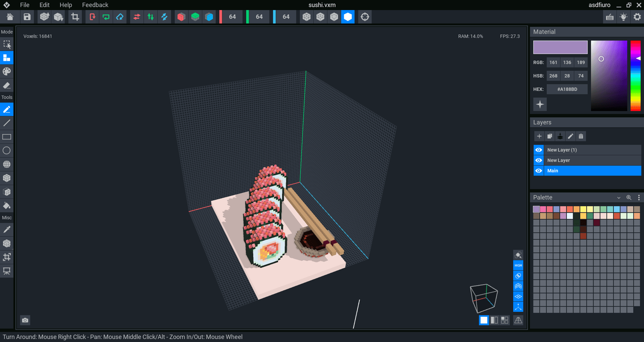This screenshot has height=342, width=644.
Task: Hide the Main layer
Action: tap(539, 171)
